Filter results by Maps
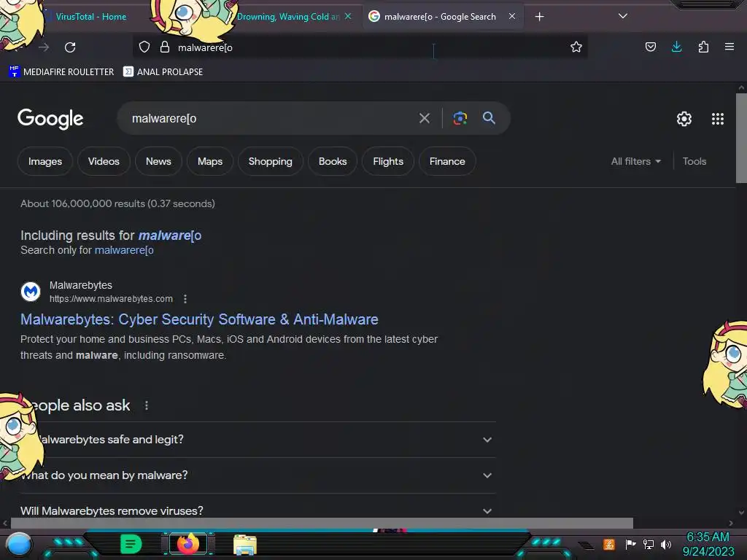This screenshot has height=560, width=747. (x=210, y=161)
